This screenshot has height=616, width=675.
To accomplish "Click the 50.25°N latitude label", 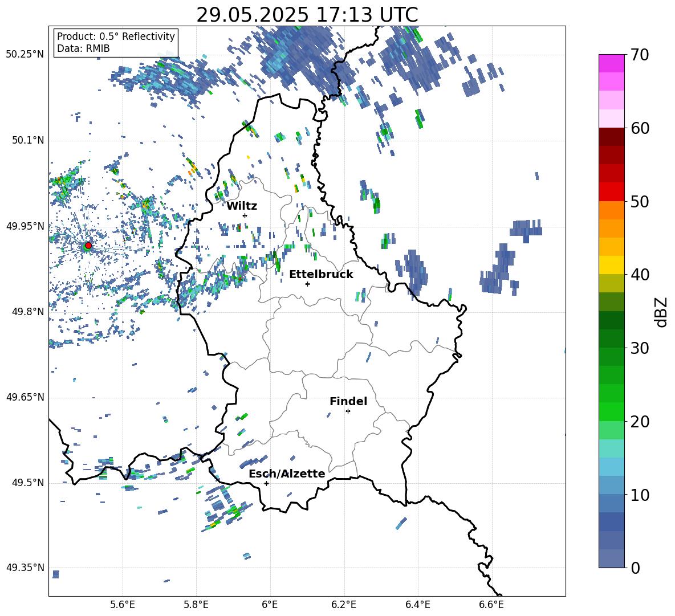I will pyautogui.click(x=25, y=55).
